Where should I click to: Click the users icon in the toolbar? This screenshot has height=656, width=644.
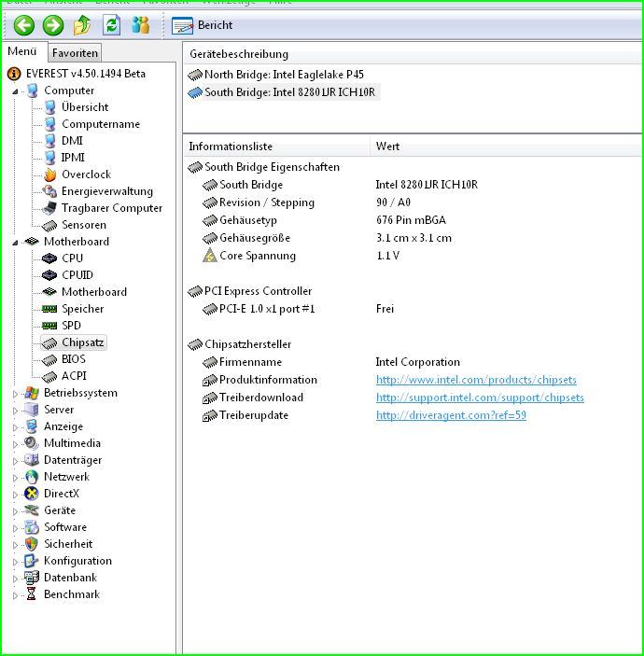(140, 25)
